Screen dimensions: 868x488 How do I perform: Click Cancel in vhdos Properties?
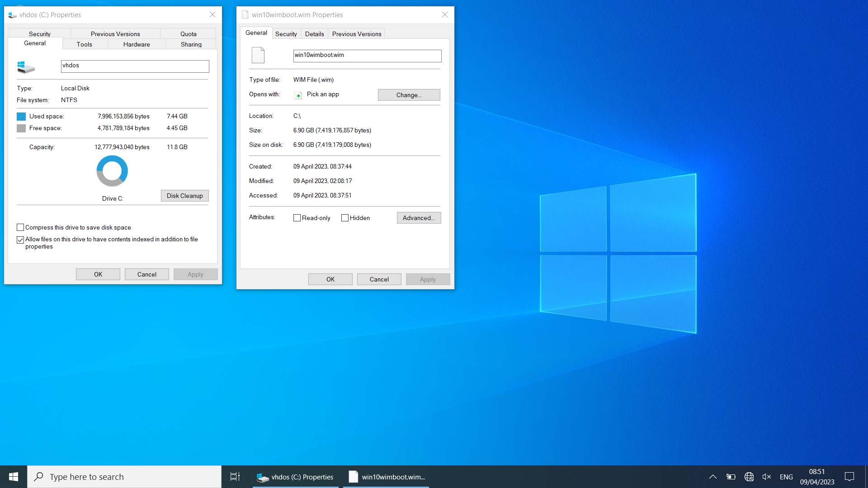147,274
